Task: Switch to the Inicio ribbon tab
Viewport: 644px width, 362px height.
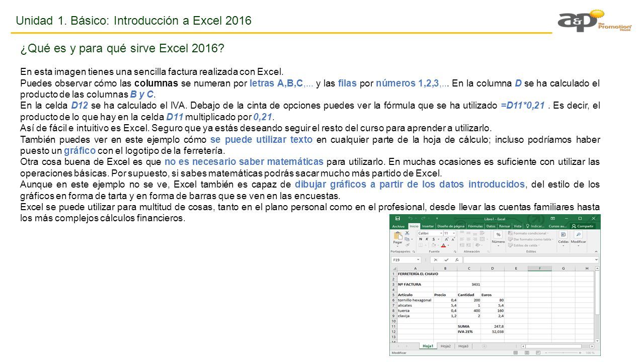Action: click(414, 226)
